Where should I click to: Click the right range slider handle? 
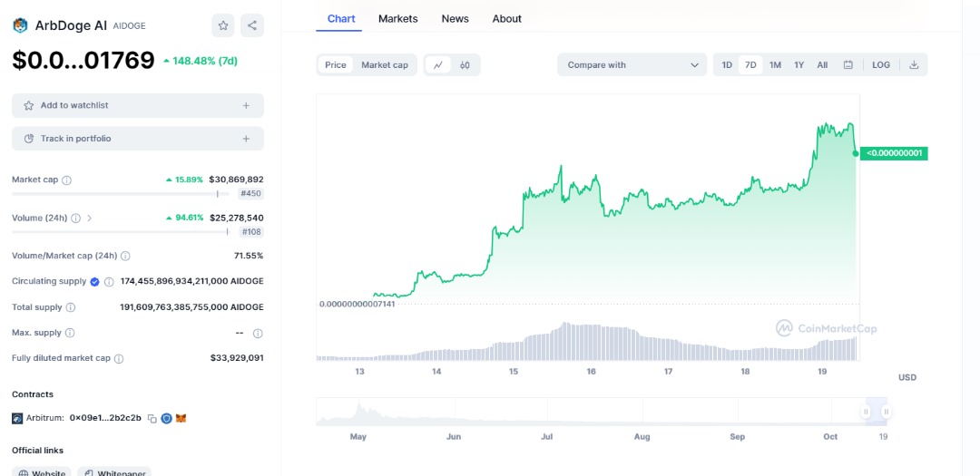coord(887,412)
